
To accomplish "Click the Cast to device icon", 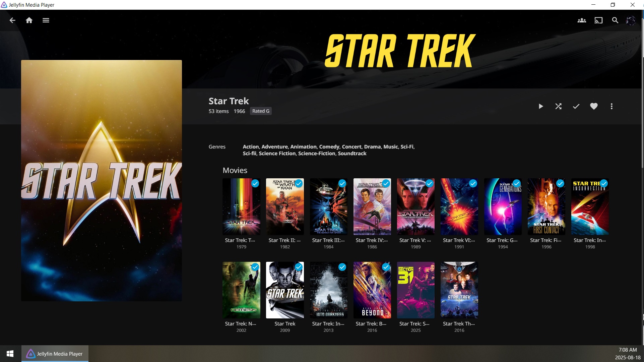I will tap(598, 20).
